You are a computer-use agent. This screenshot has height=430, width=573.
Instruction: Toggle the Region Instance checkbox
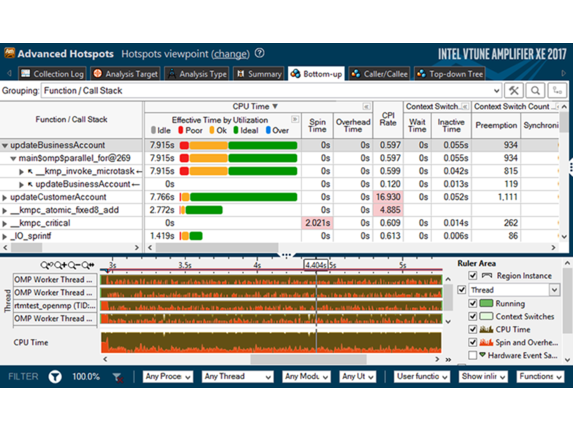coord(473,275)
